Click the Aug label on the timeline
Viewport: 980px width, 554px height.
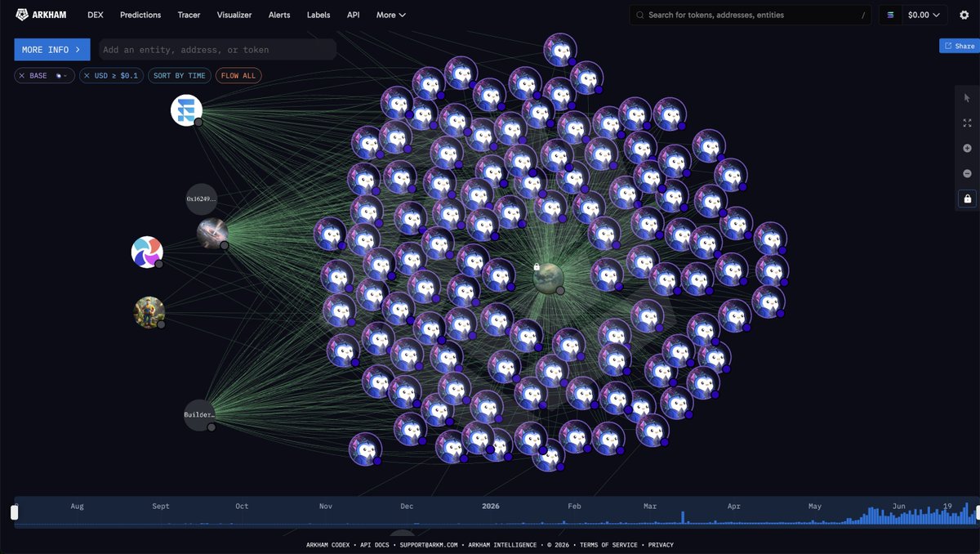(x=77, y=506)
